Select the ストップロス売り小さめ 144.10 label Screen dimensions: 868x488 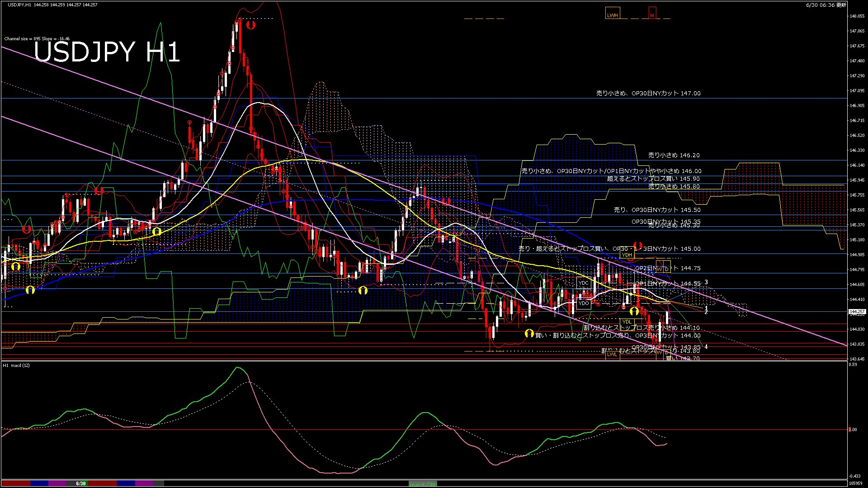tap(642, 328)
